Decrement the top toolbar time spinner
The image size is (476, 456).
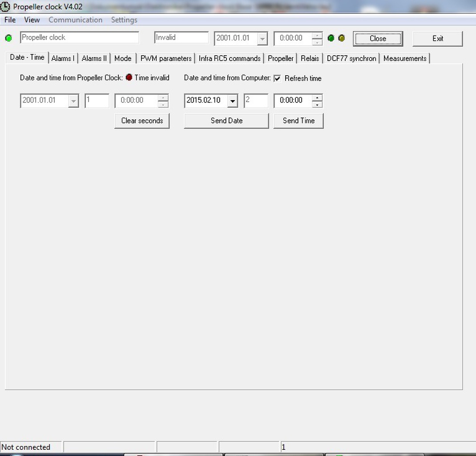[317, 42]
